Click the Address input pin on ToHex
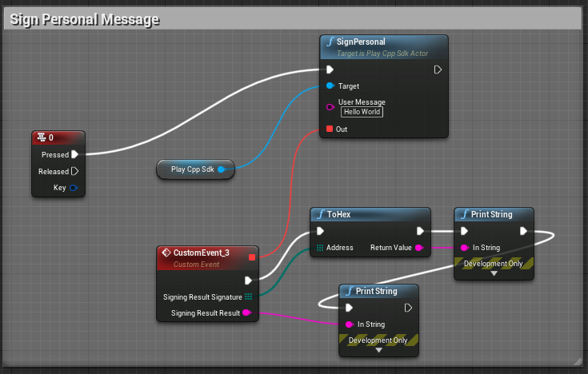588x374 pixels. 320,248
